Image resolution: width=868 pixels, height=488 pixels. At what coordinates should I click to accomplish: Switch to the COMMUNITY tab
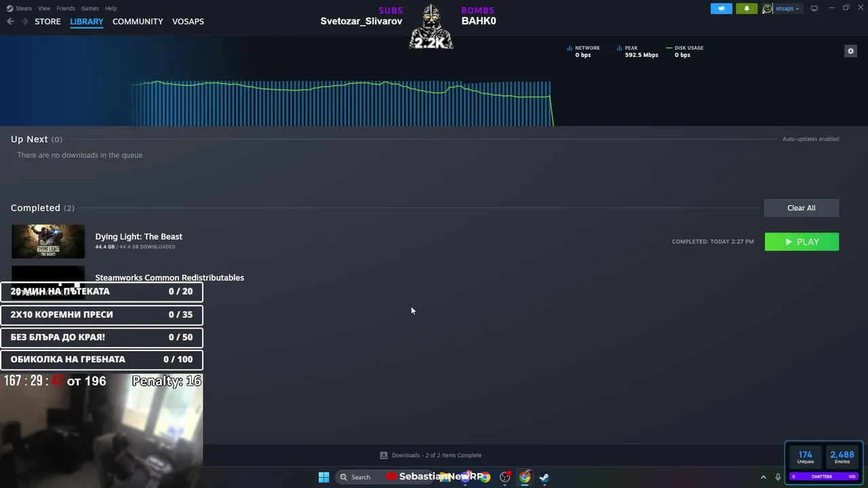point(138,22)
